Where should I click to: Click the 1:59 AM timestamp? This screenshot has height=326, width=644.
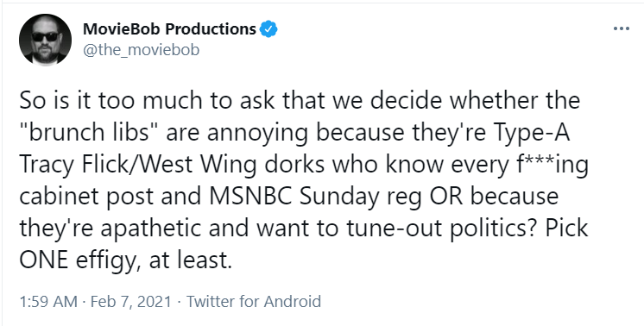(x=48, y=301)
